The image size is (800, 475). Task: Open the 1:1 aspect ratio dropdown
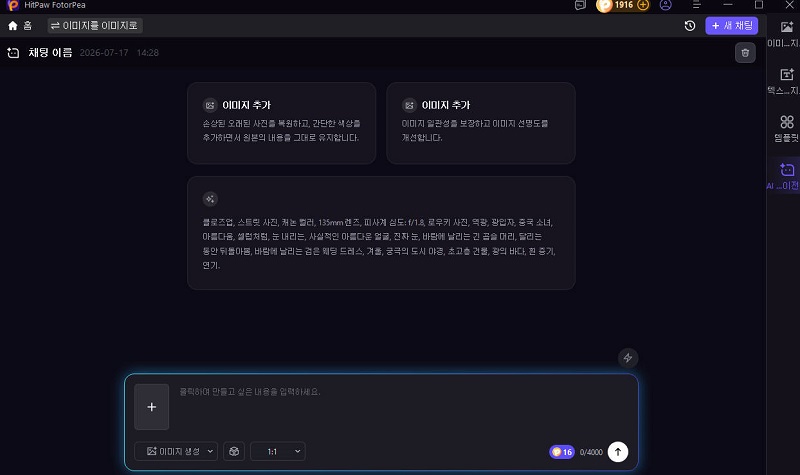click(278, 452)
